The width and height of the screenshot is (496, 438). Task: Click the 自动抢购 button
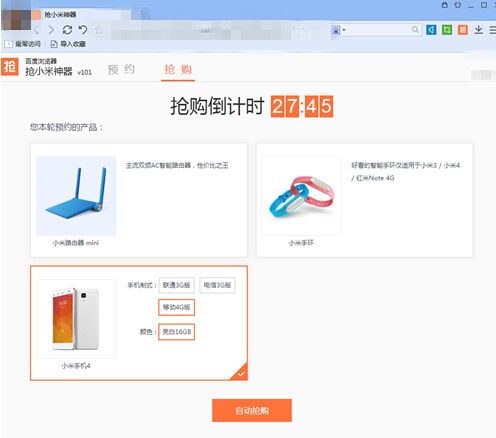tap(252, 411)
